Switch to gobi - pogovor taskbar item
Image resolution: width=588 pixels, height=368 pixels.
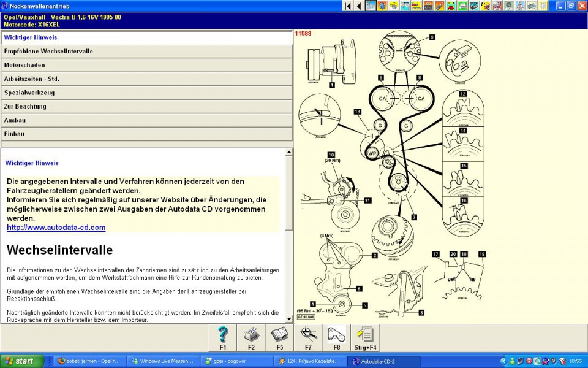point(236,361)
